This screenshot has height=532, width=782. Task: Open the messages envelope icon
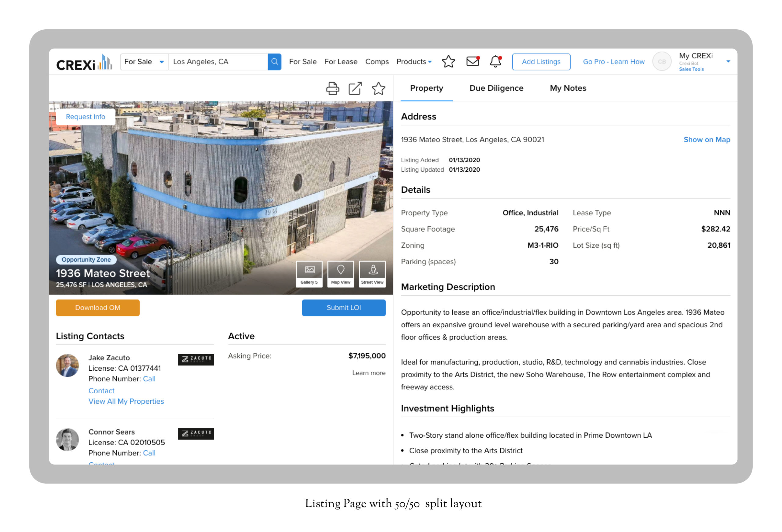click(x=473, y=62)
